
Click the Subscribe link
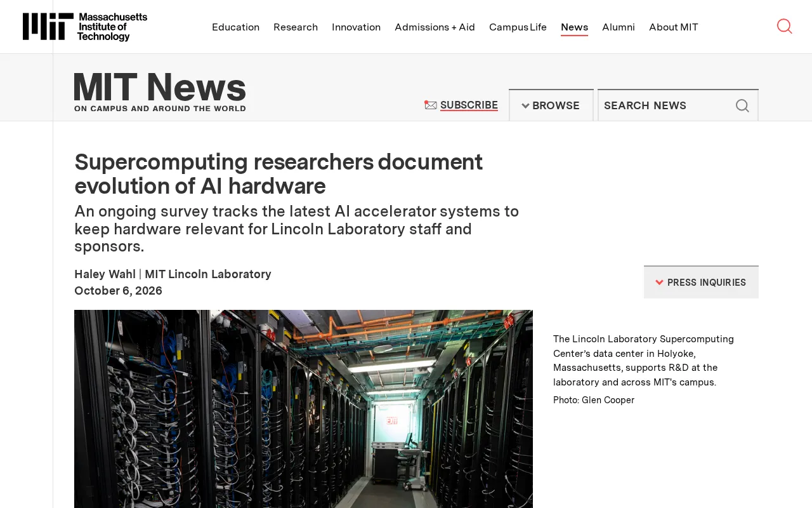coord(469,105)
